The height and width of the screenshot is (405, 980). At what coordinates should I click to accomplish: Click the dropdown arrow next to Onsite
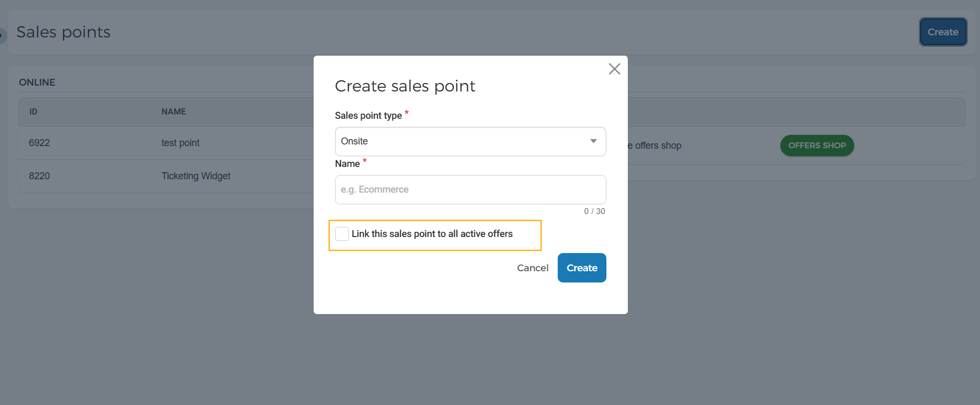pyautogui.click(x=593, y=141)
